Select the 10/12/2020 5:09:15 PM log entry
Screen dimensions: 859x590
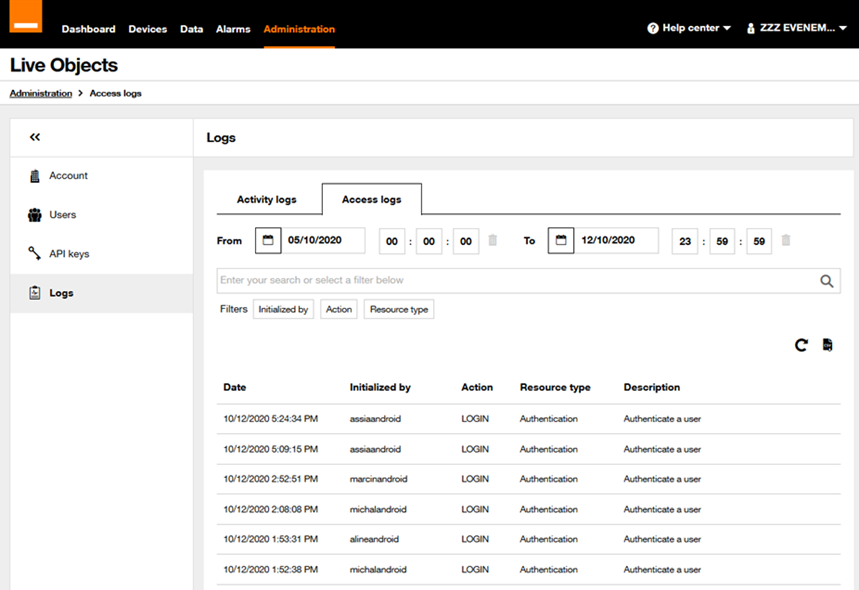(529, 449)
